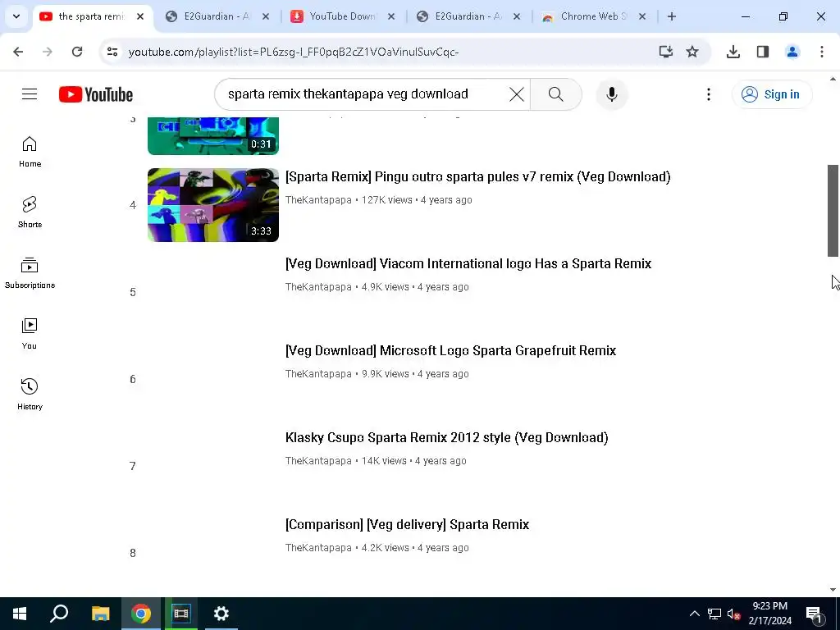Click the YouTube logo

coord(96,94)
